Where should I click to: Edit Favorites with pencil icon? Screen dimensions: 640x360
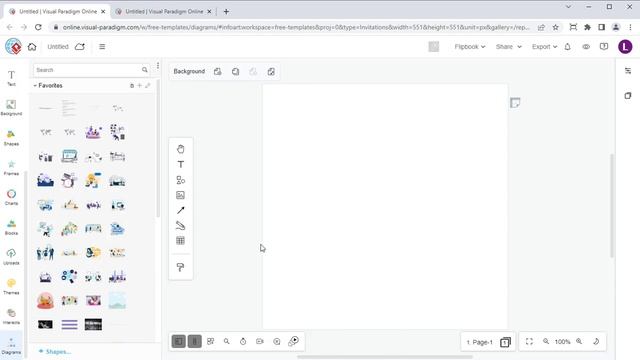pos(148,86)
